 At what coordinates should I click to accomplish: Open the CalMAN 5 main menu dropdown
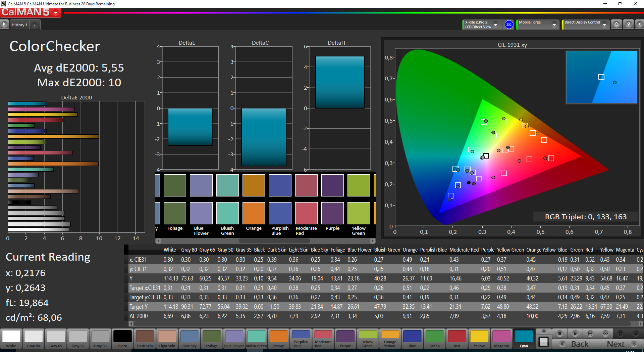(56, 13)
